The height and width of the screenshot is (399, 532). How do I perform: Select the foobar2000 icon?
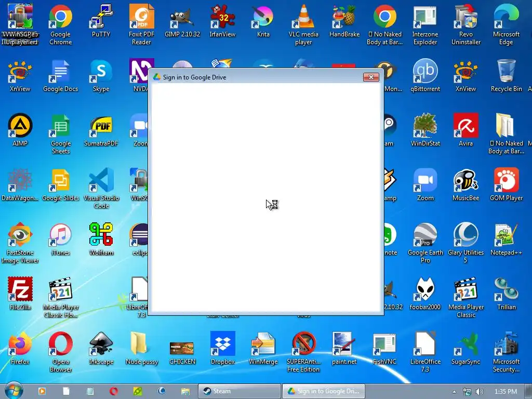(425, 294)
